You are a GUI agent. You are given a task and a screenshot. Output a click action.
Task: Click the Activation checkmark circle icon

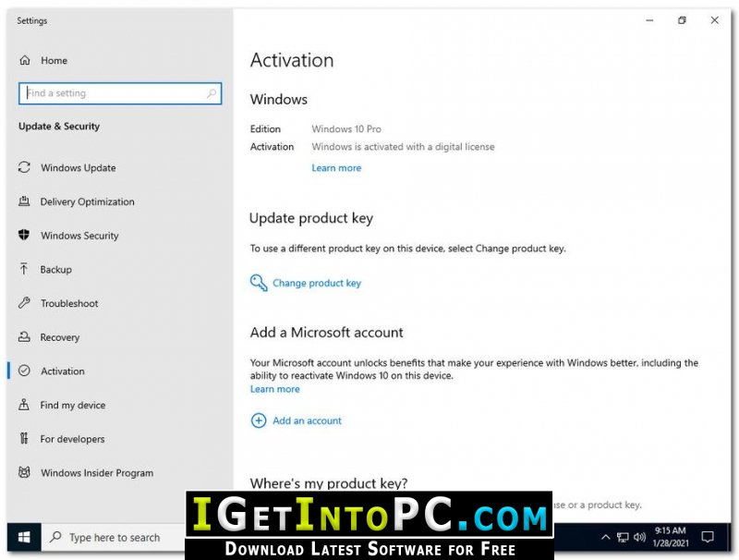(x=24, y=371)
